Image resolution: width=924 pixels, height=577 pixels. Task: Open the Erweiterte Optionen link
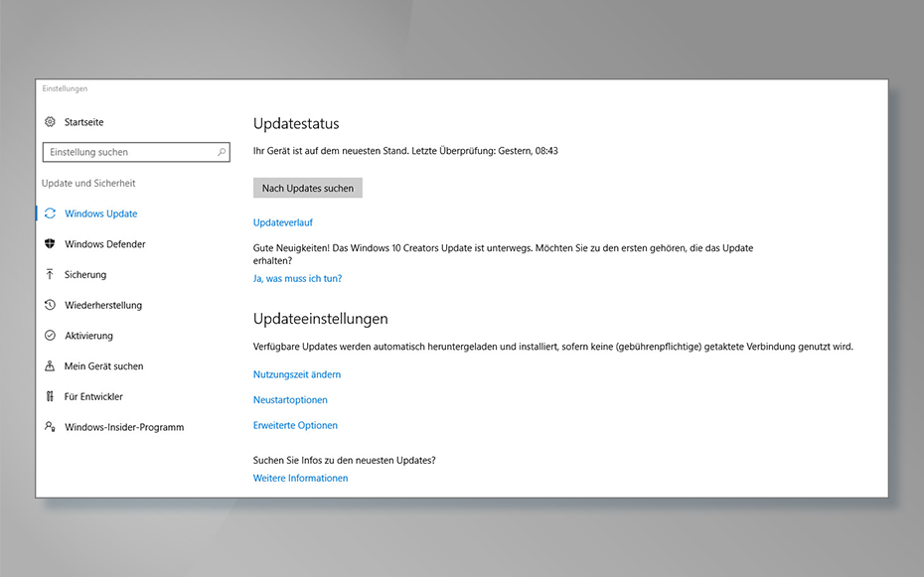295,425
